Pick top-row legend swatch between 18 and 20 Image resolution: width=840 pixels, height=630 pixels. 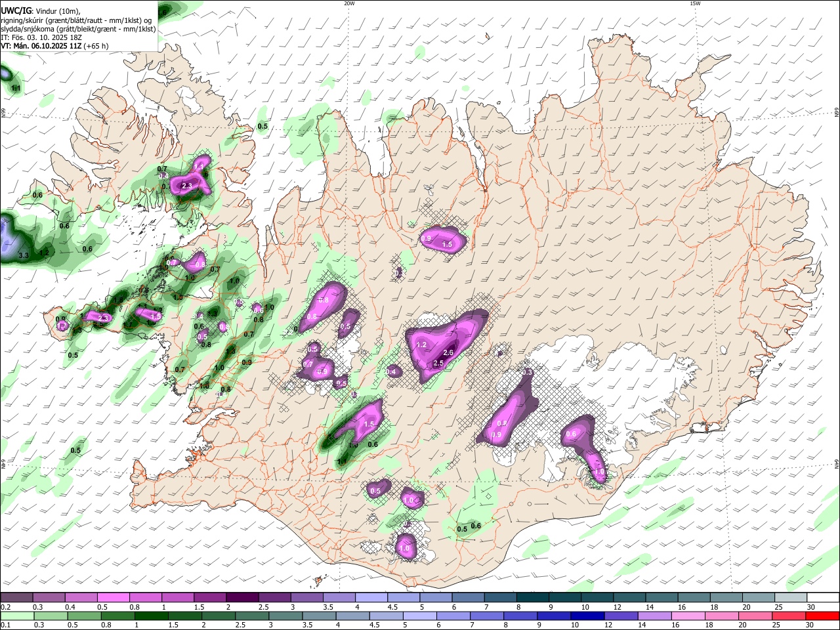pos(726,598)
